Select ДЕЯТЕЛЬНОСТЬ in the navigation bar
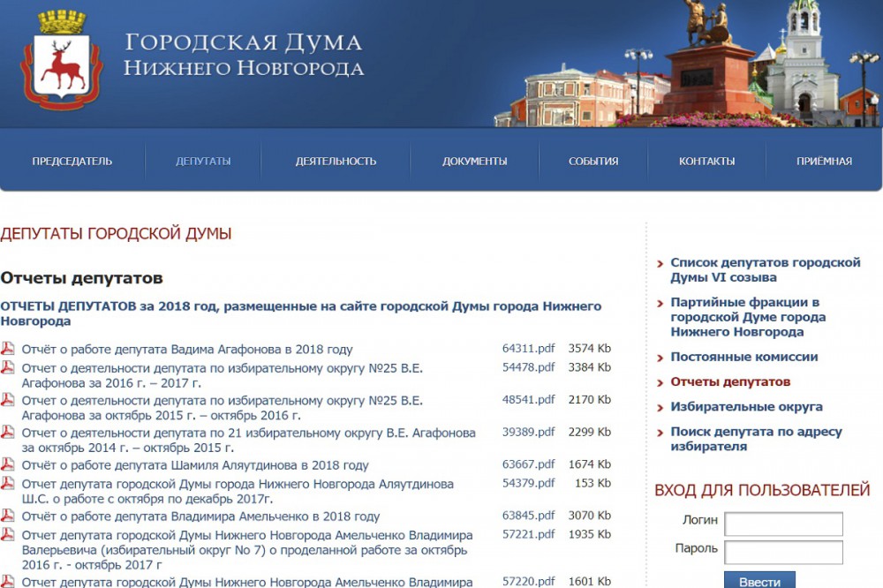883x588 pixels. (x=336, y=161)
